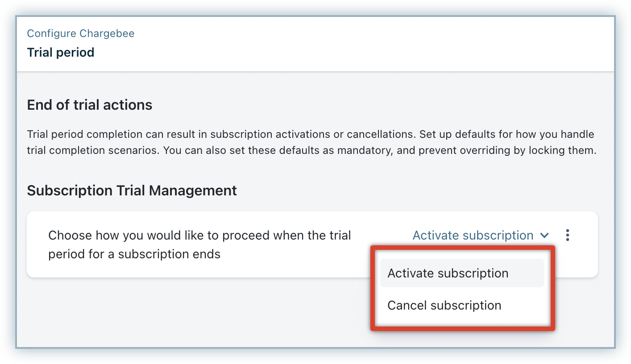
Task: Go back via Configure Chargebee breadcrumb
Action: click(81, 33)
